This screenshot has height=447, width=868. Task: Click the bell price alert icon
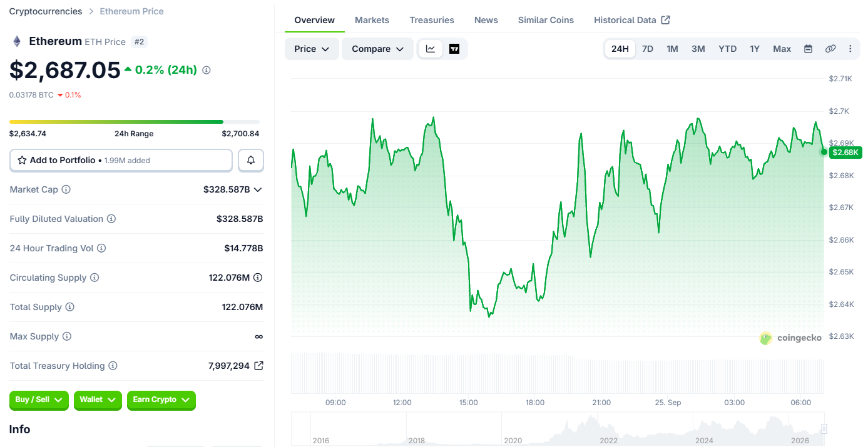coord(251,160)
